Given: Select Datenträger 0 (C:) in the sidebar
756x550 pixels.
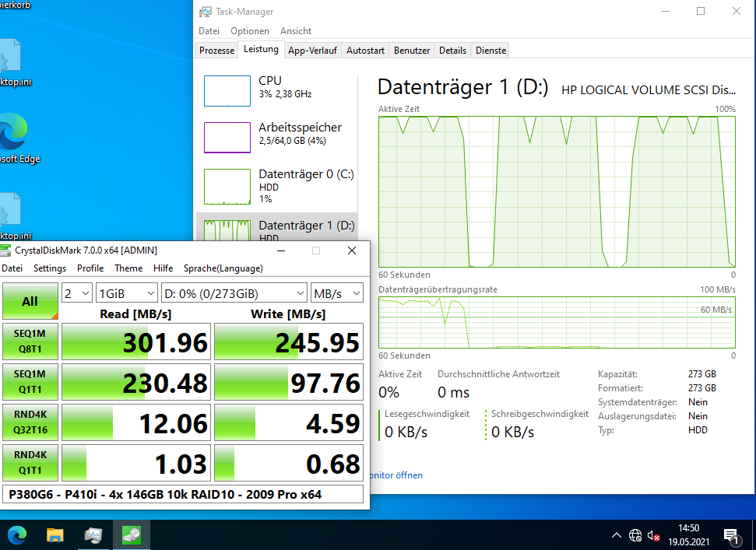Looking at the screenshot, I should 277,186.
